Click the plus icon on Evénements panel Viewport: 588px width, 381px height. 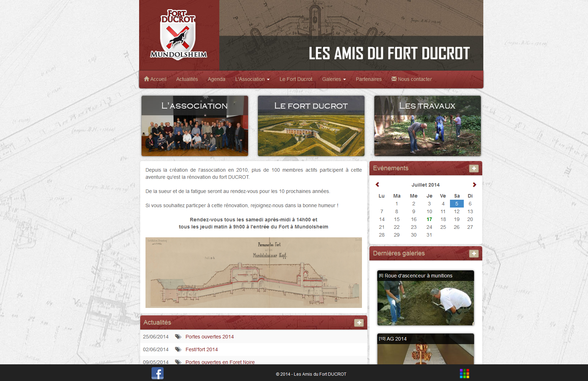pyautogui.click(x=474, y=169)
